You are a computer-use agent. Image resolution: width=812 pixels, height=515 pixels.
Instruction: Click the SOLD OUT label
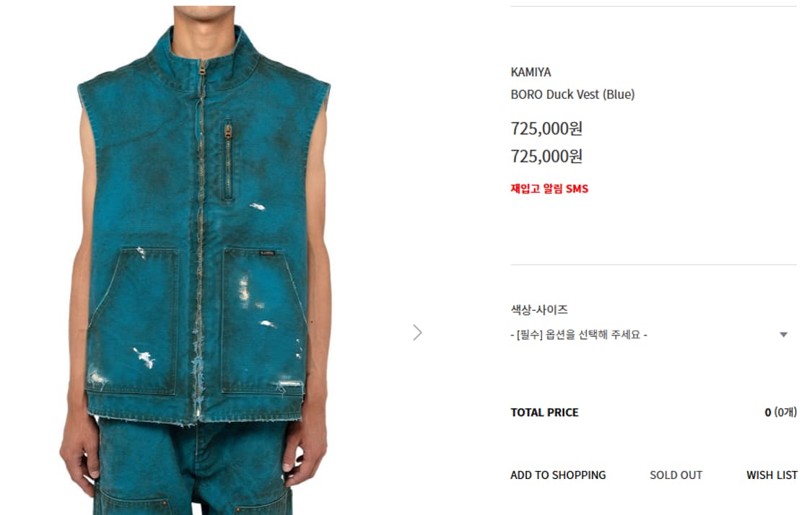[x=676, y=475]
